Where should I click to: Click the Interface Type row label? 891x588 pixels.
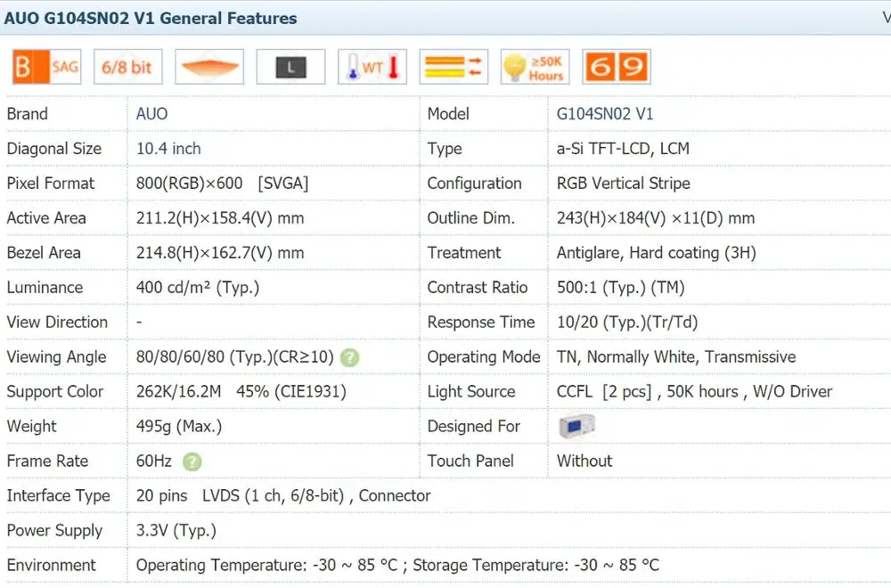[x=58, y=496]
